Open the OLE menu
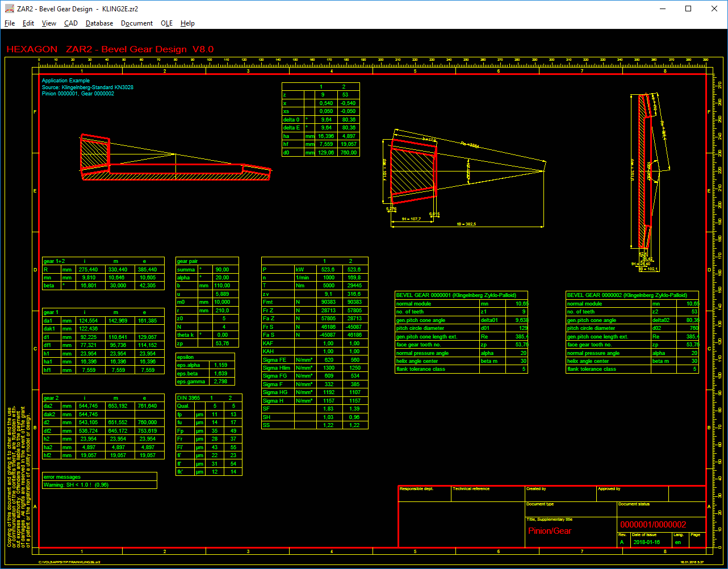 click(x=167, y=23)
